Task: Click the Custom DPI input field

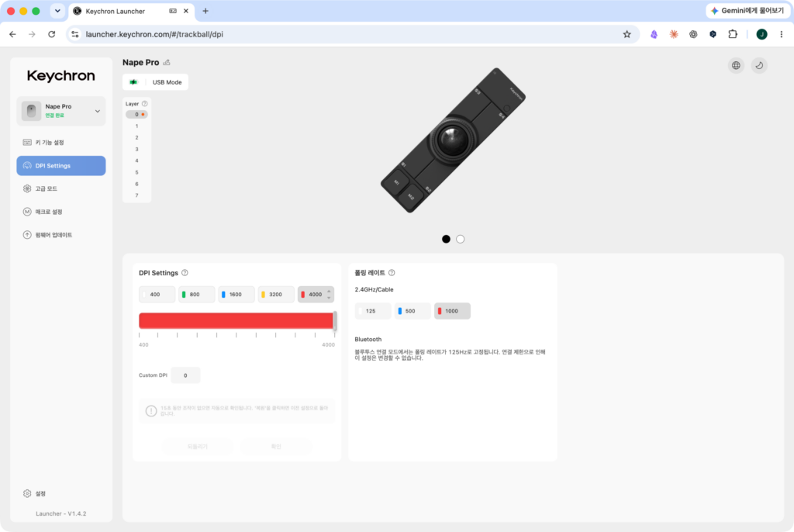Action: click(x=185, y=375)
